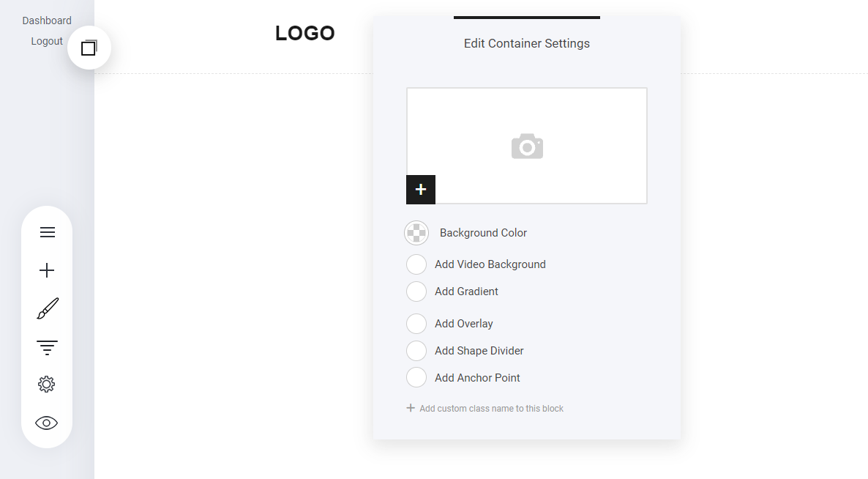Enable the Add Gradient option
This screenshot has height=479, width=868.
[416, 292]
